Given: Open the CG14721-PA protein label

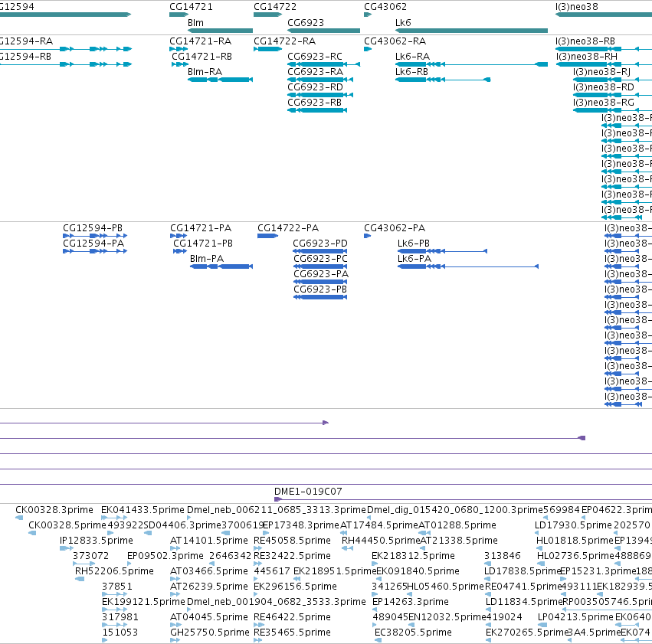Looking at the screenshot, I should pos(201,228).
